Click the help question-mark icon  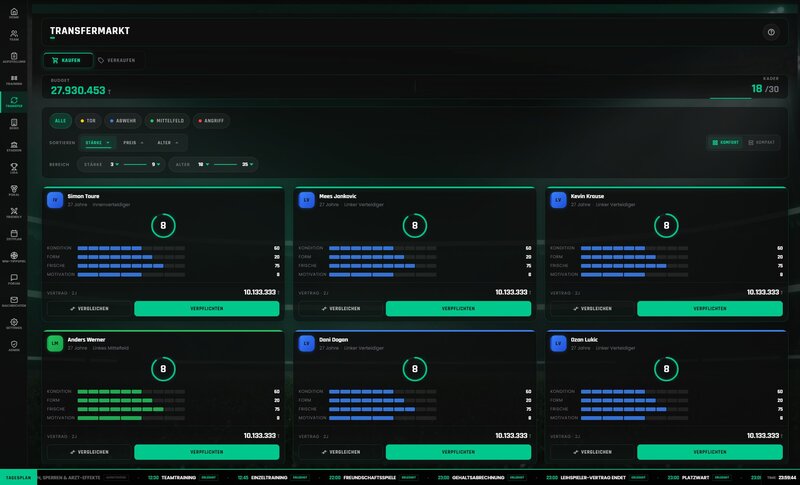771,32
